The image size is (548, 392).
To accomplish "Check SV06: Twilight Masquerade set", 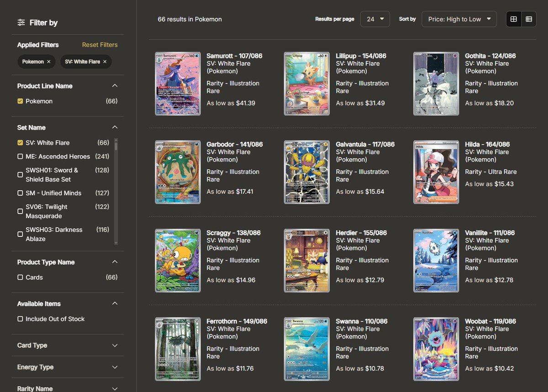I will tap(20, 211).
